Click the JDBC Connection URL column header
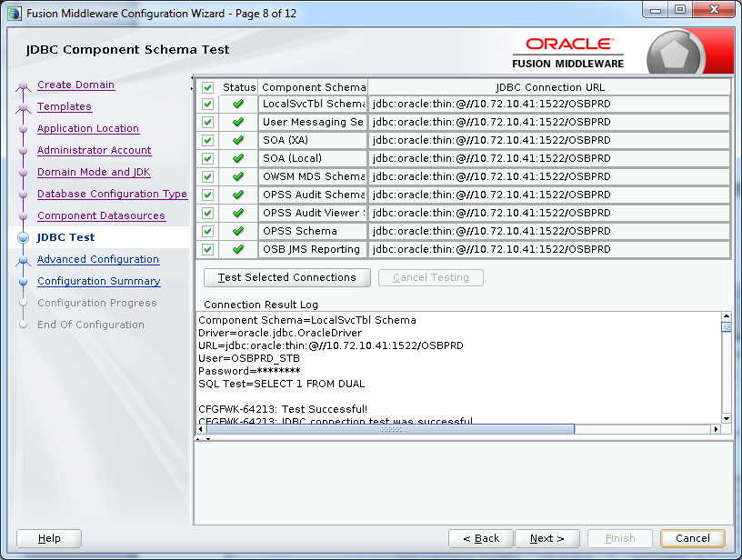Viewport: 742px width, 560px height. [549, 87]
